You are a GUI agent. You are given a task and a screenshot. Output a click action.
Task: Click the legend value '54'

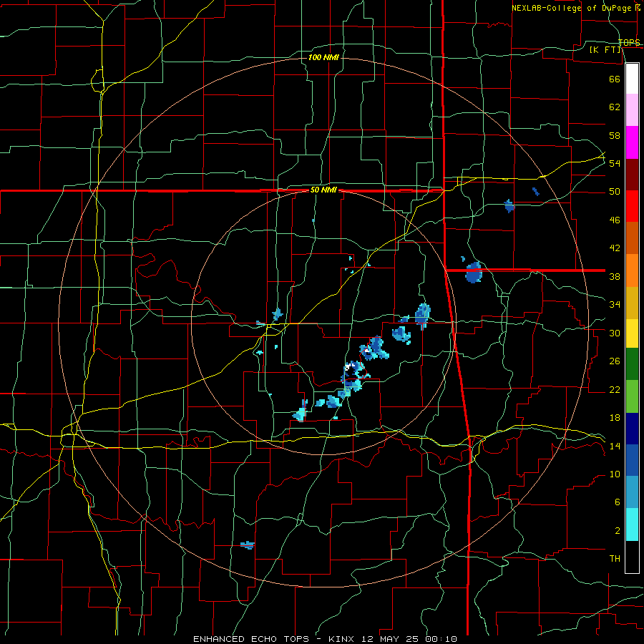click(x=615, y=163)
